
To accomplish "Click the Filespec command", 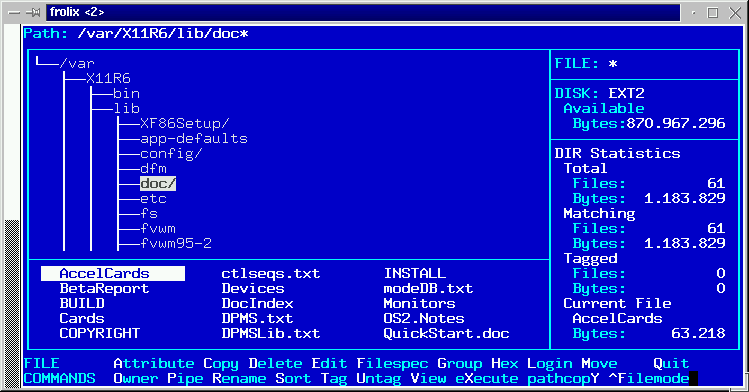I will 392,364.
